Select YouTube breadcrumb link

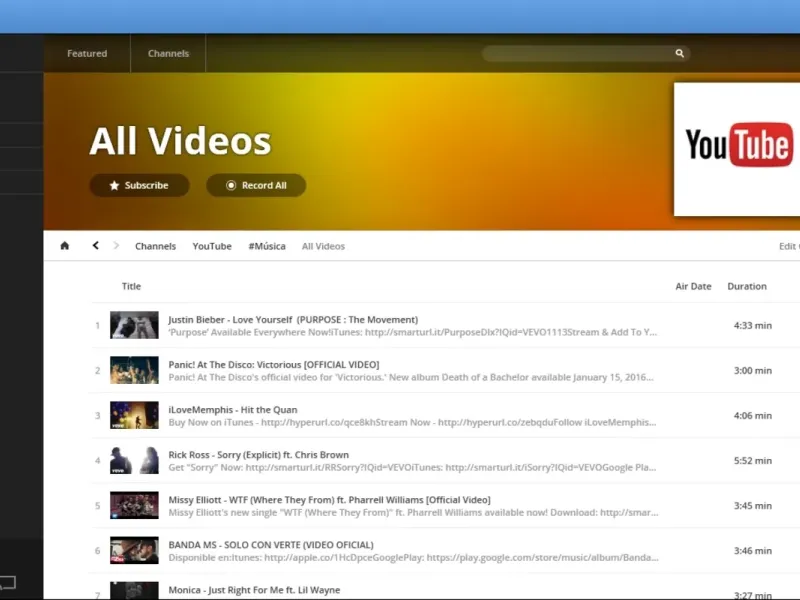click(212, 246)
